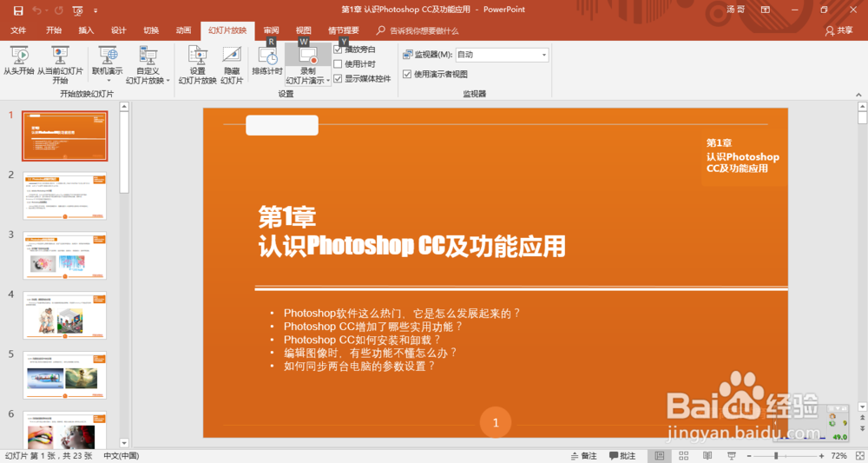Click zoom in plus button

(x=821, y=456)
